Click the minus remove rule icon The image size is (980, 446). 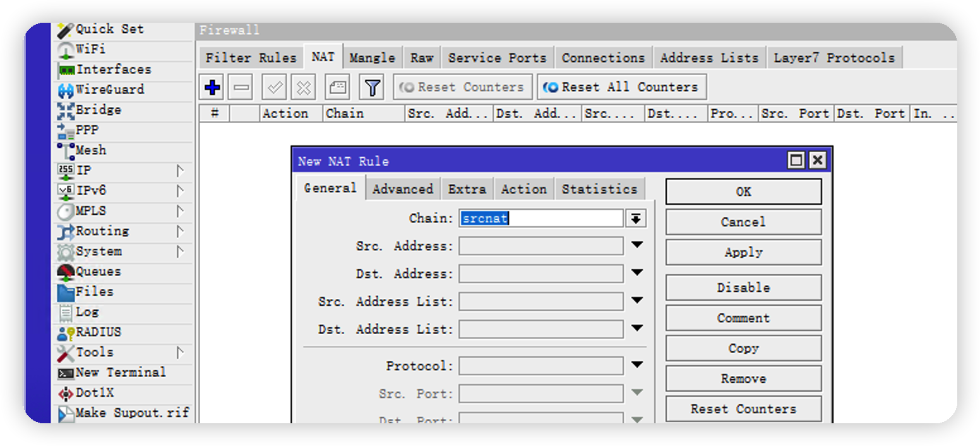(x=241, y=87)
